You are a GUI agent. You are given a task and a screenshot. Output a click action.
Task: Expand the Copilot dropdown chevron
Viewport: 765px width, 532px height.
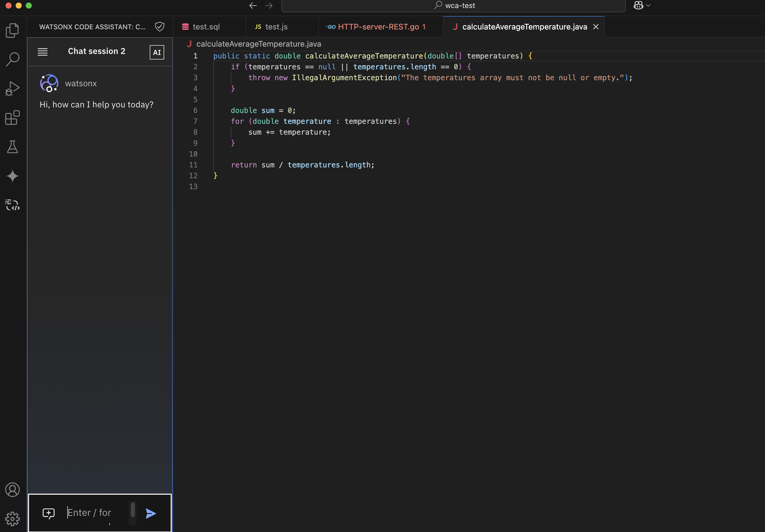[x=649, y=5]
